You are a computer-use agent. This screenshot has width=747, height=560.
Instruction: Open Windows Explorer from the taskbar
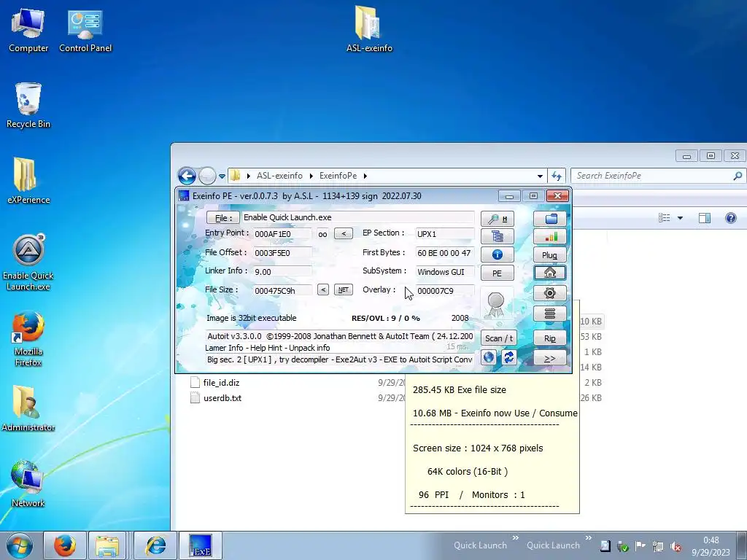point(108,545)
